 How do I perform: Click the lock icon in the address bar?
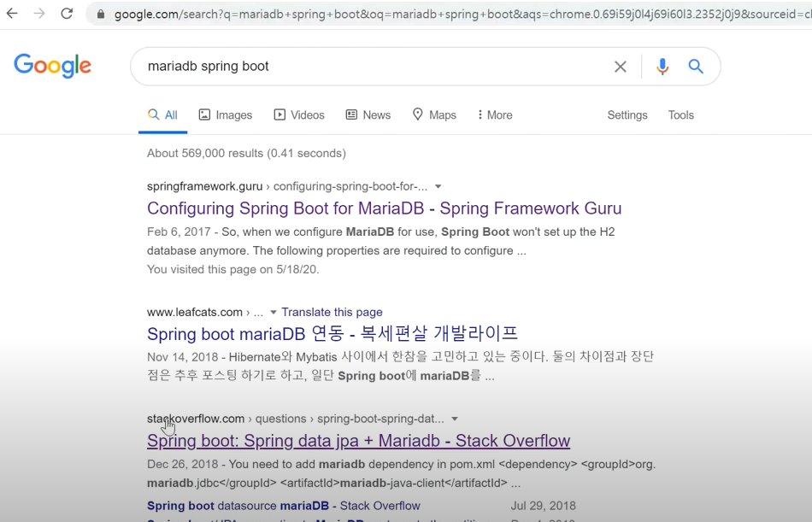(101, 14)
